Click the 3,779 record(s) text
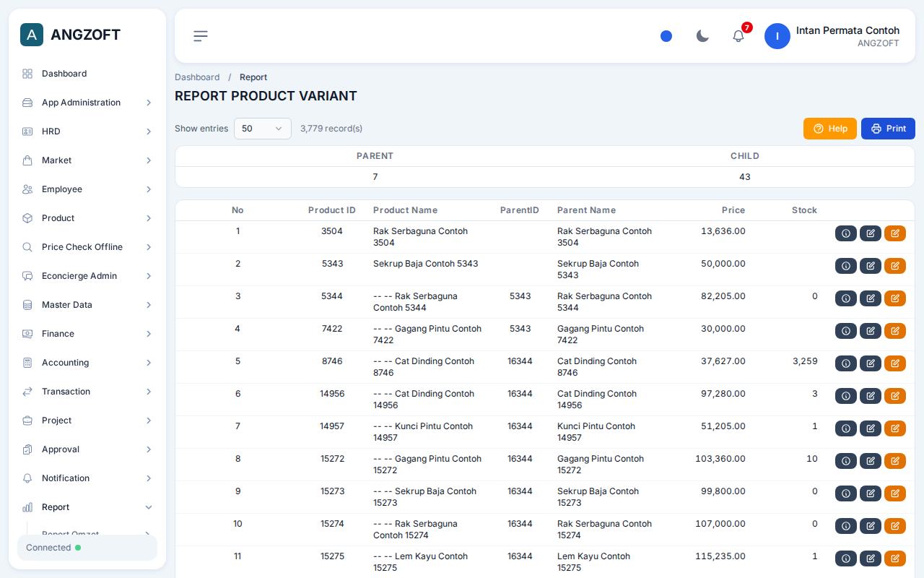This screenshot has width=924, height=578. point(331,129)
